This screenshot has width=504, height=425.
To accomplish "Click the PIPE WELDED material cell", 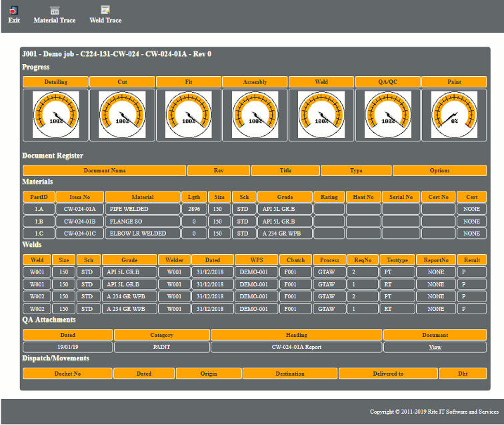I will [143, 209].
